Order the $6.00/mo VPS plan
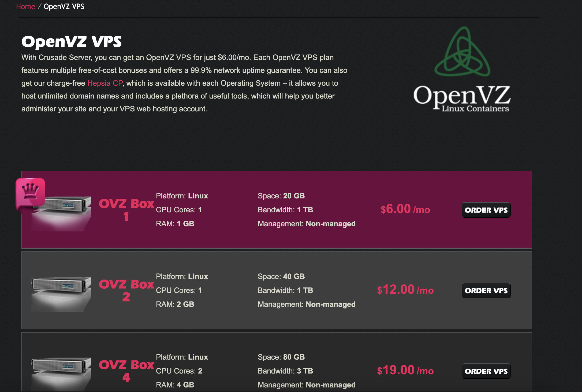 (486, 210)
